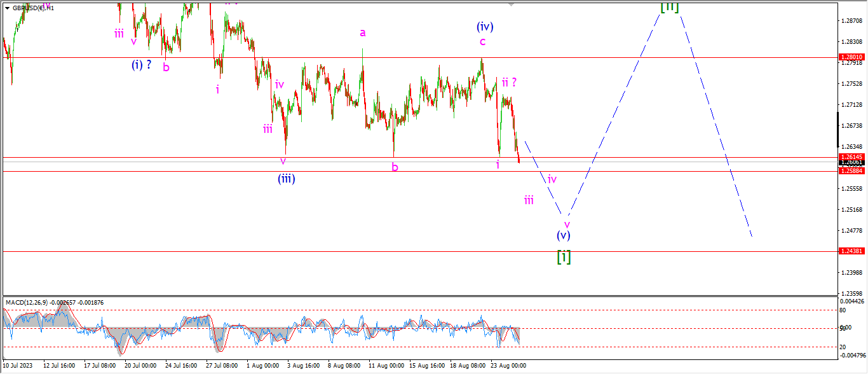868x374 pixels.
Task: Select the blue (i) ? wave label
Action: pos(142,64)
